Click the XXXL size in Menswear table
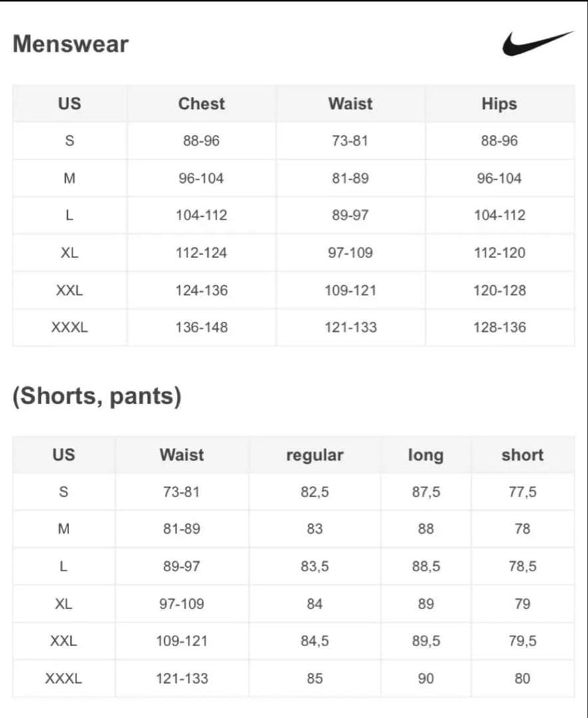Viewport: 588px width, 718px height. coord(70,327)
